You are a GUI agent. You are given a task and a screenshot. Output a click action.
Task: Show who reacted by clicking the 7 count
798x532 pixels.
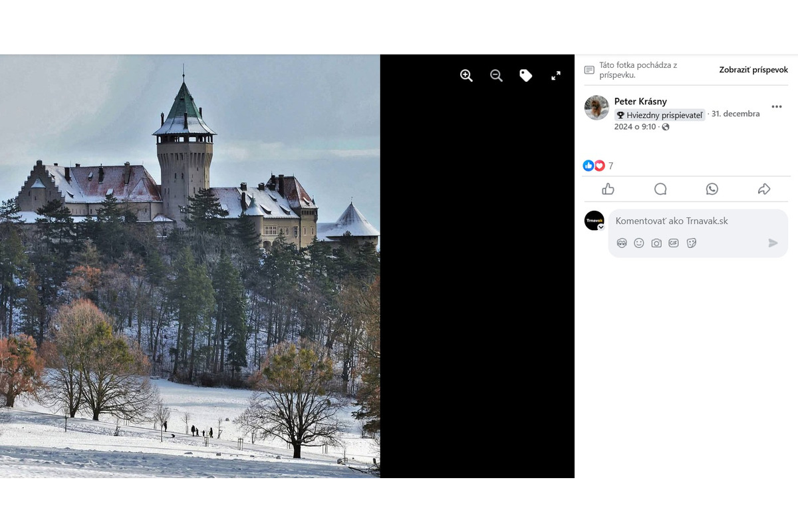coord(610,166)
